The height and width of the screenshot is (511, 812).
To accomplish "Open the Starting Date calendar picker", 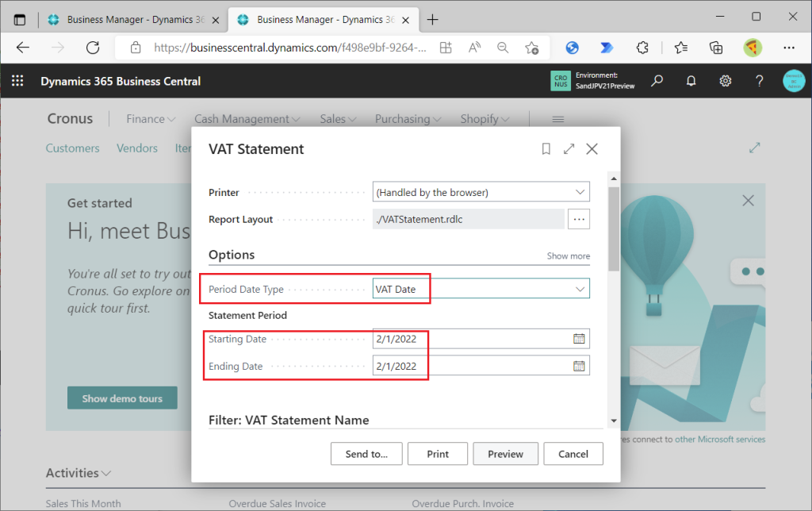I will (x=579, y=339).
